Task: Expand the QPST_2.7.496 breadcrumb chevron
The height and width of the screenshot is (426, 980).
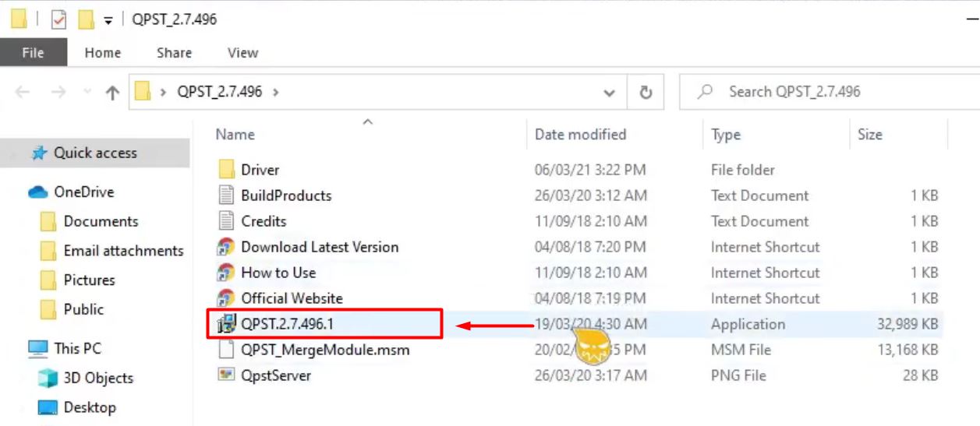Action: pyautogui.click(x=276, y=92)
